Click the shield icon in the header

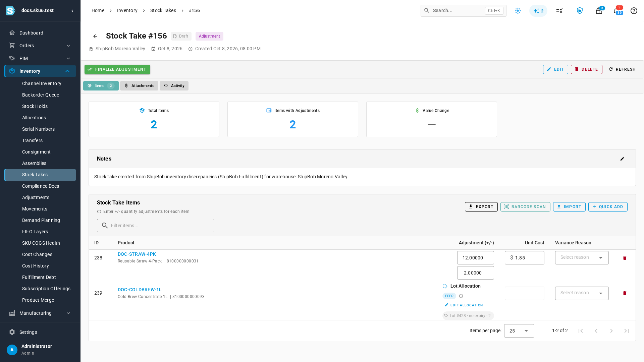pyautogui.click(x=580, y=11)
